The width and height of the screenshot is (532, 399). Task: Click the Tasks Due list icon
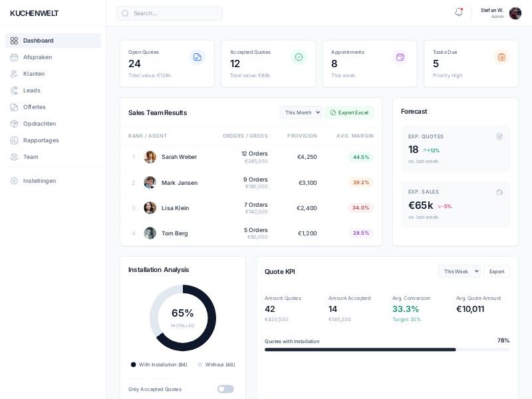[501, 57]
